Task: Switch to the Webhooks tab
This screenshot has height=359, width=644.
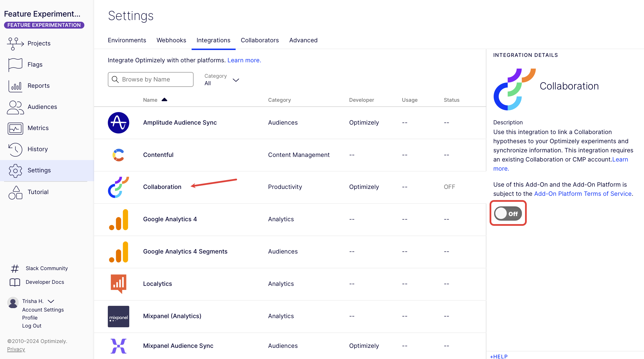Action: point(171,40)
